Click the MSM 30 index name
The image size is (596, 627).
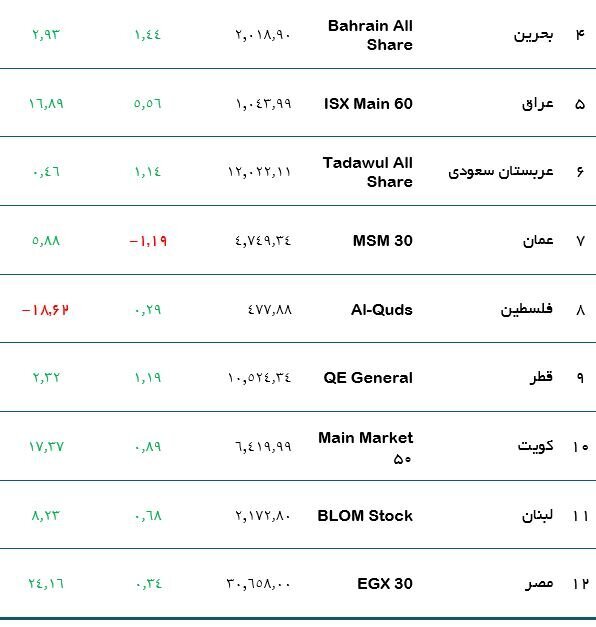[x=382, y=241]
